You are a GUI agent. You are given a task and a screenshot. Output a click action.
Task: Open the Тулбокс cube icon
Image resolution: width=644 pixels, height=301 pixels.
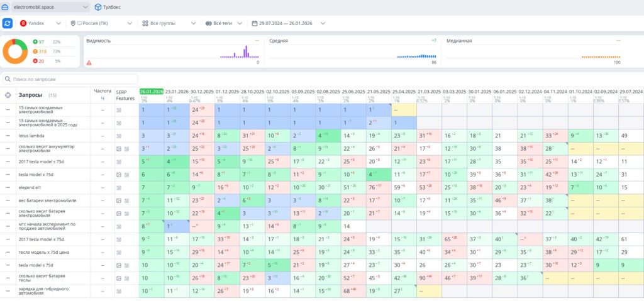pyautogui.click(x=97, y=7)
